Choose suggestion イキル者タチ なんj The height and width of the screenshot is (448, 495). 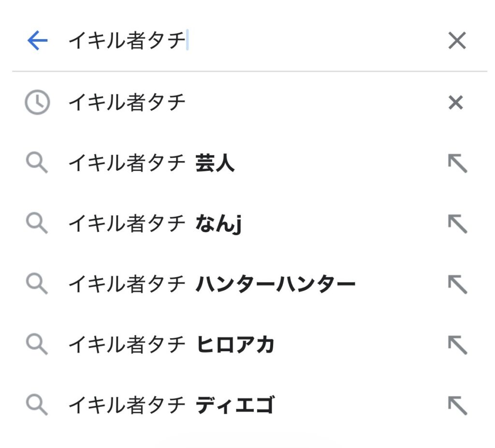click(155, 224)
